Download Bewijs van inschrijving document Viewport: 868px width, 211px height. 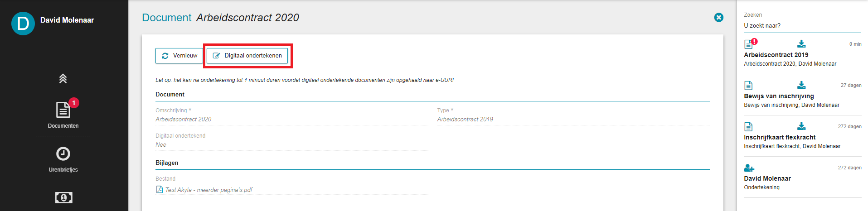[x=801, y=85]
